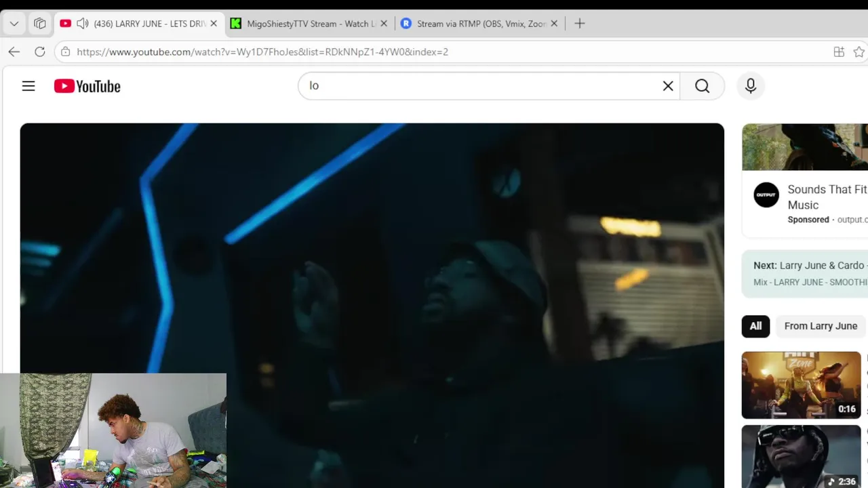Viewport: 868px width, 488px height.
Task: Open the tab actions workspaces icon
Action: [40, 24]
